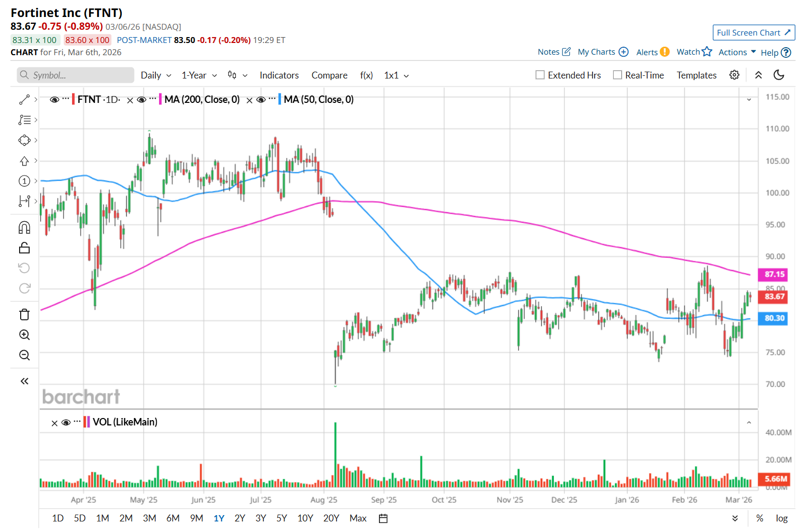Open Full Screen Chart

click(754, 33)
